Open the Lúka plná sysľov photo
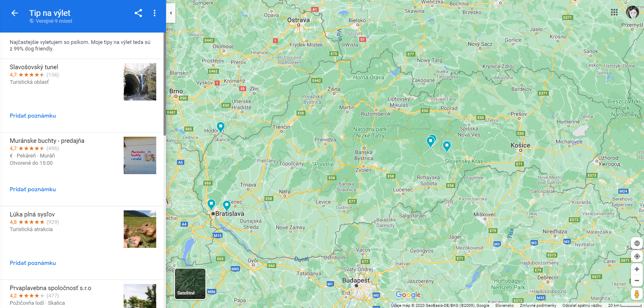The width and height of the screenshot is (644, 308). (x=140, y=229)
